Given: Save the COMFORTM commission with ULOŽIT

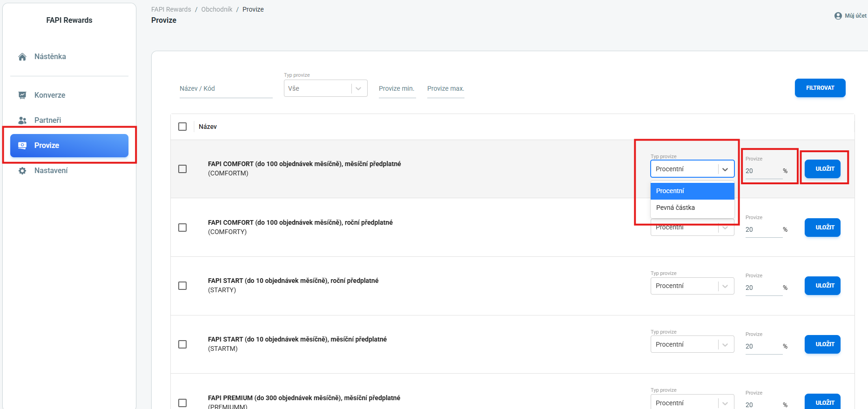Looking at the screenshot, I should [822, 169].
